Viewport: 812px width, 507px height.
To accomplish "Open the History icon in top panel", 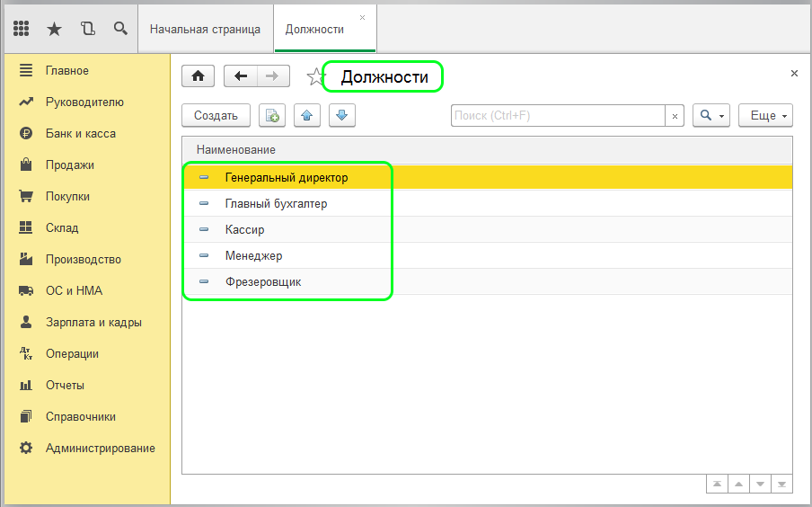I will click(x=87, y=29).
